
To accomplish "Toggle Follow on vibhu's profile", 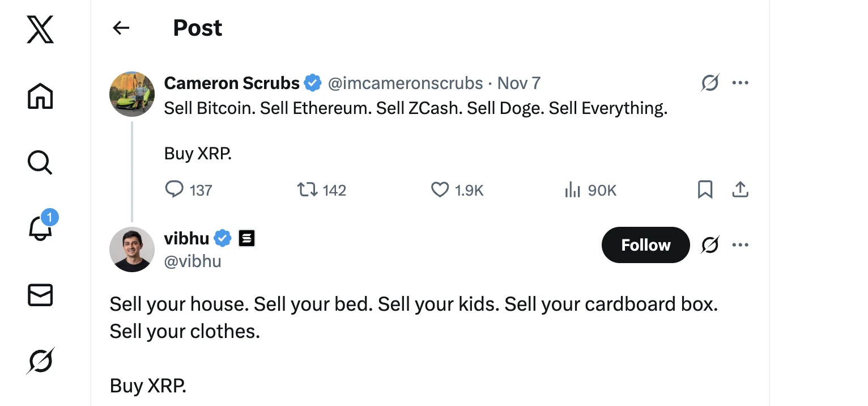I will 645,245.
